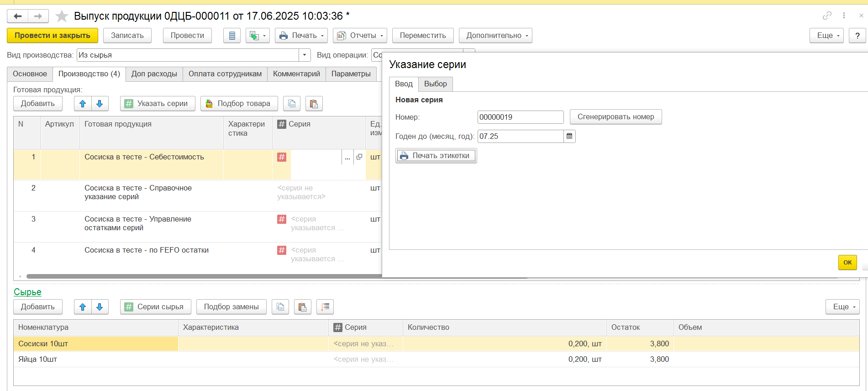Switch to the Выбор tab
Image resolution: width=868 pixels, height=391 pixels.
435,84
